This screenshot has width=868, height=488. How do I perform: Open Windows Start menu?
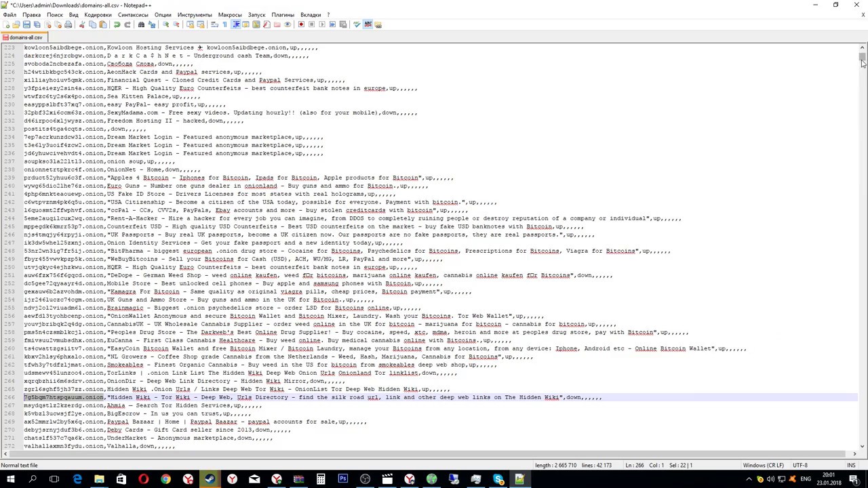[10, 480]
